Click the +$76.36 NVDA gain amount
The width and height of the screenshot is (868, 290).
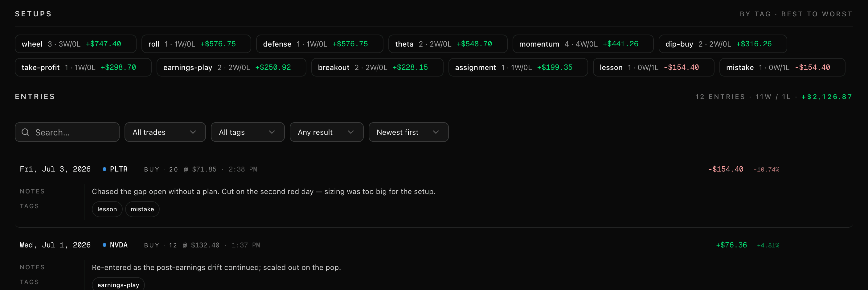[731, 245]
